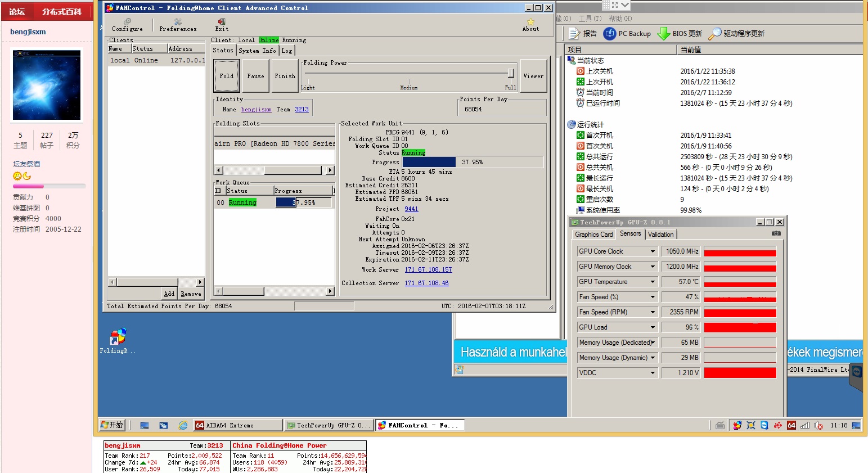Switch to AIDA64 Extreme on the taskbar

237,425
